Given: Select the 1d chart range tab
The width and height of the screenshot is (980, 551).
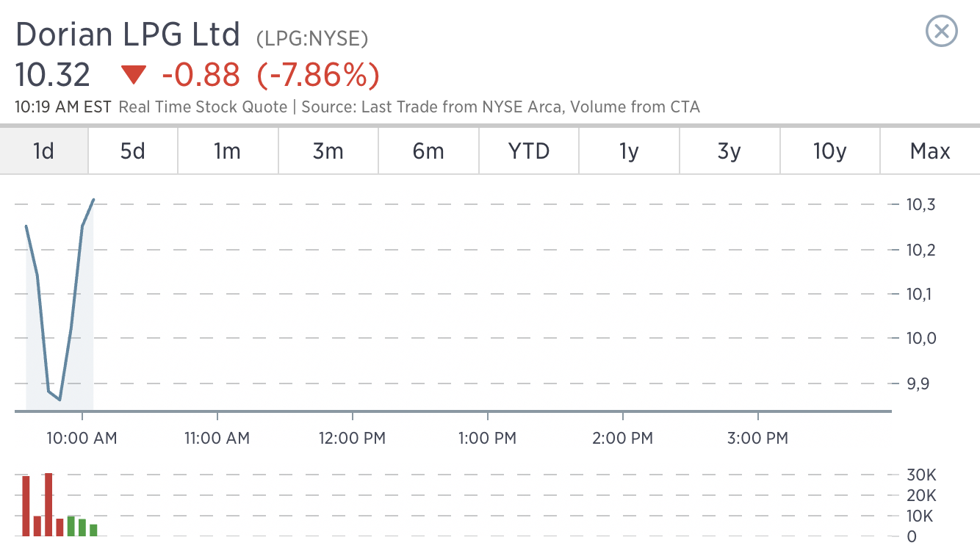Looking at the screenshot, I should pos(44,151).
